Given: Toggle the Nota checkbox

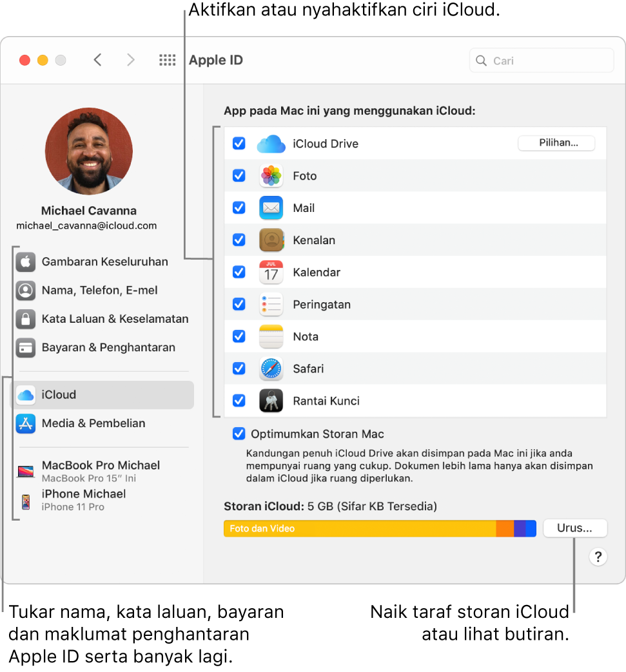Looking at the screenshot, I should click(x=239, y=336).
